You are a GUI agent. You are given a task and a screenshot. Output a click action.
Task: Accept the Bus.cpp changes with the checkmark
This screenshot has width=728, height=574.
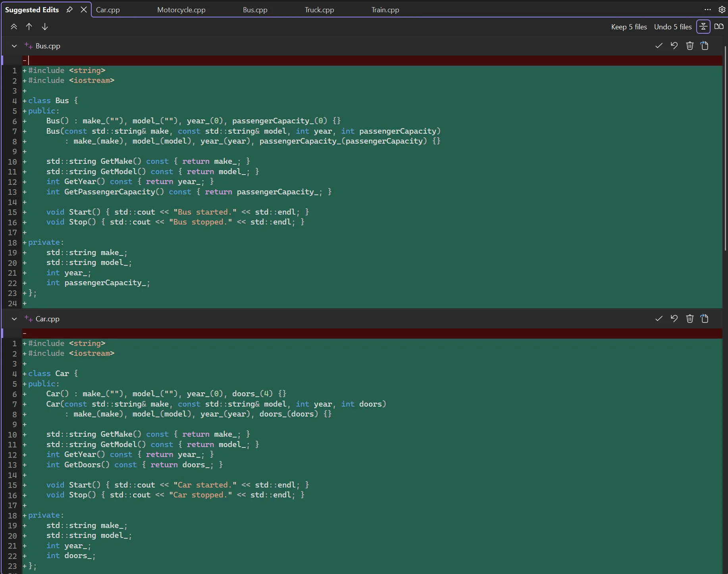(x=659, y=46)
